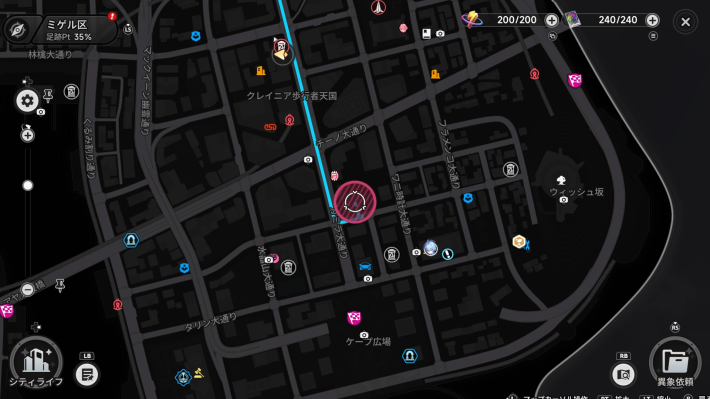This screenshot has width=710, height=399.
Task: Add stamina with plus next to 200/200
Action: point(552,20)
